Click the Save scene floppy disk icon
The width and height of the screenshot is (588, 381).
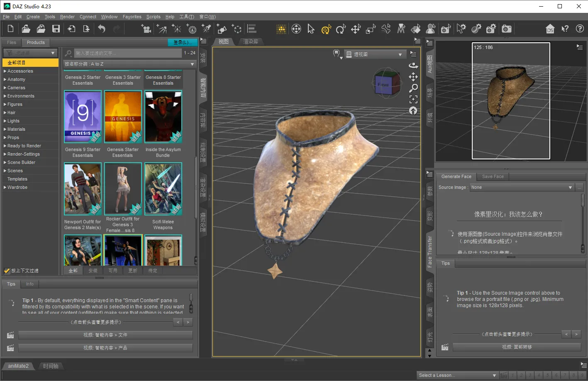(x=56, y=29)
